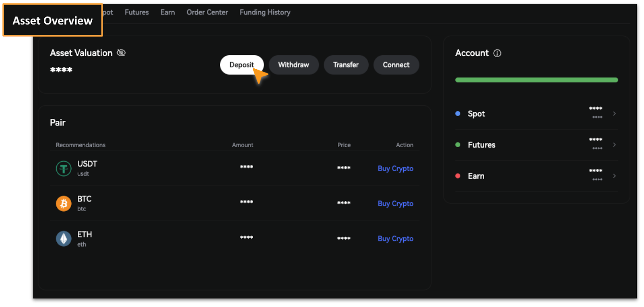Screen dimensions: 644x307
Task: Click the Account panel heading
Action: coord(472,53)
